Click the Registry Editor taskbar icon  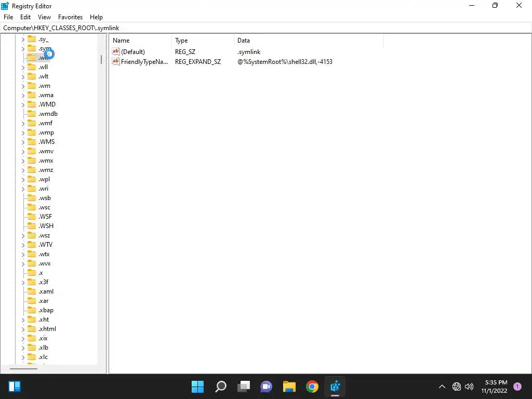tap(335, 387)
